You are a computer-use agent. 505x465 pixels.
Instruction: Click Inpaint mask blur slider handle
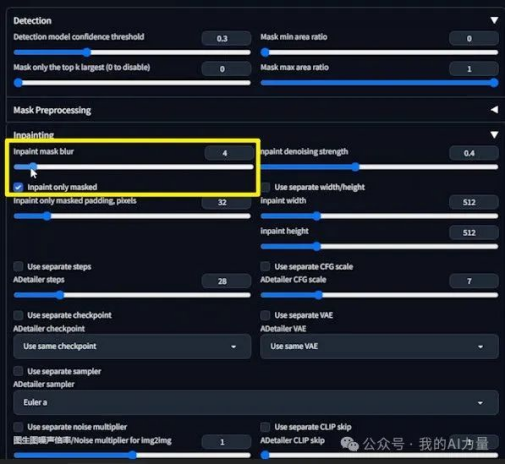33,167
